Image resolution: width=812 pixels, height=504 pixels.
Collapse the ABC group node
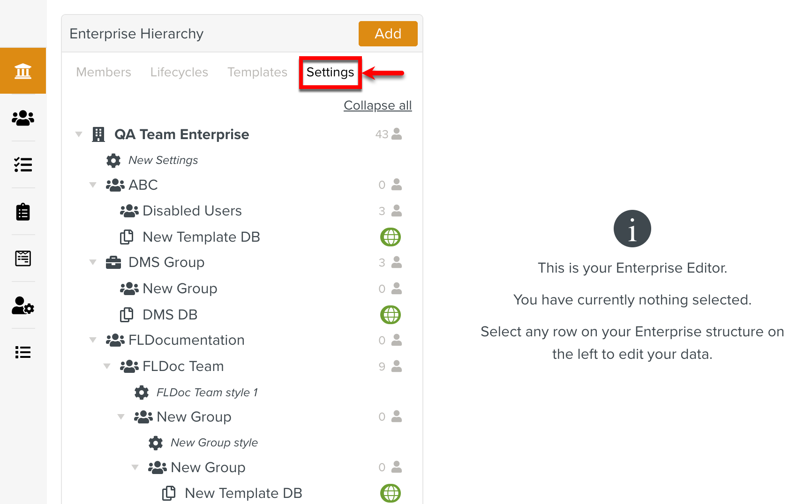tap(93, 185)
